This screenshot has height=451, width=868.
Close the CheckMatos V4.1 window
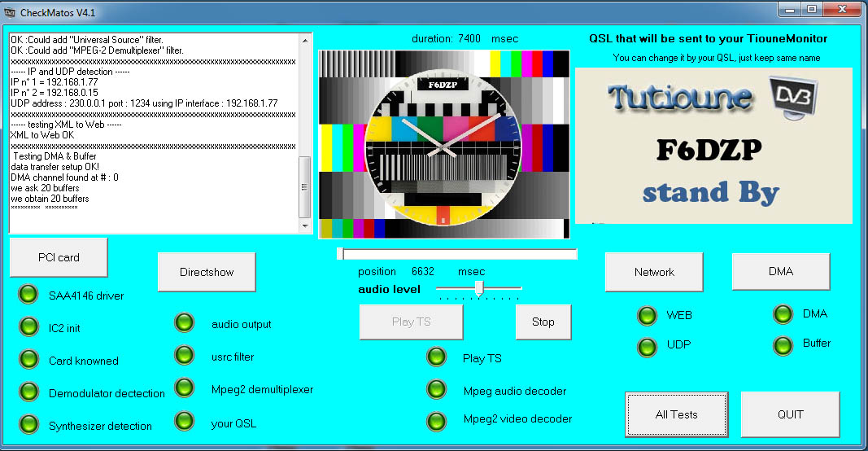(841, 10)
